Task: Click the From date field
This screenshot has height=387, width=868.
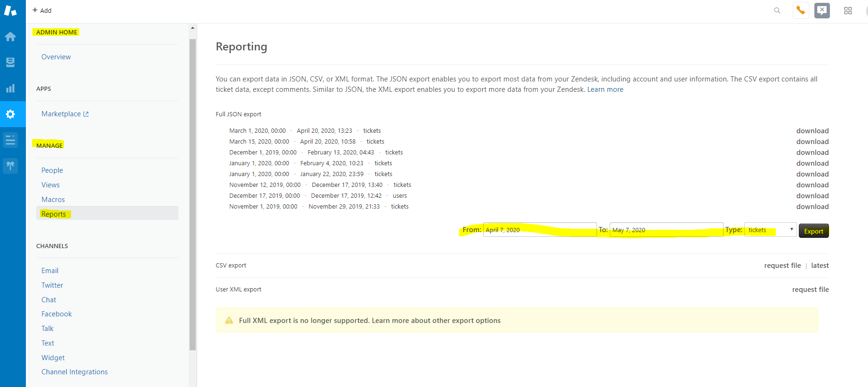Action: tap(539, 230)
